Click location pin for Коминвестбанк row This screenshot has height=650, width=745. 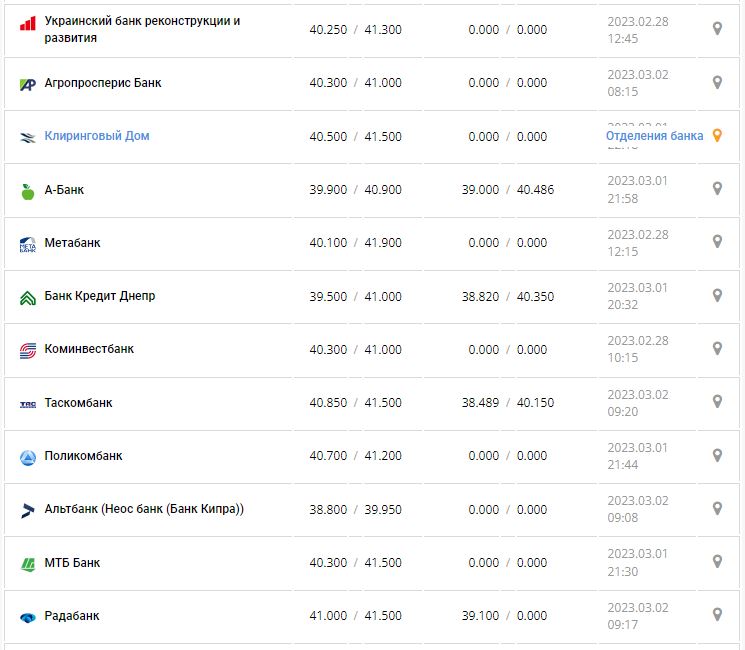pyautogui.click(x=717, y=348)
